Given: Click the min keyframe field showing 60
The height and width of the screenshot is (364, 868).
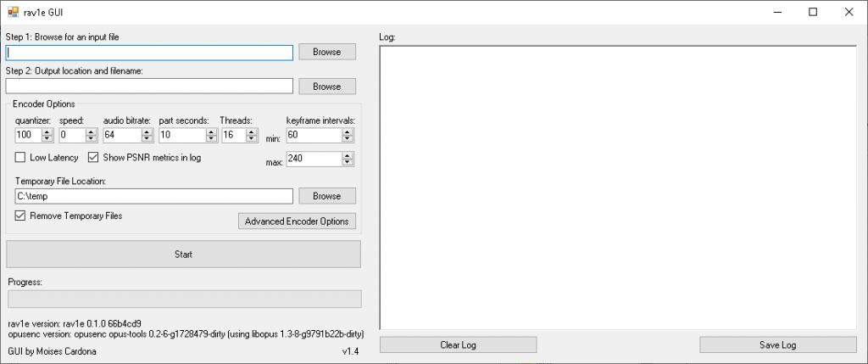Looking at the screenshot, I should (314, 135).
